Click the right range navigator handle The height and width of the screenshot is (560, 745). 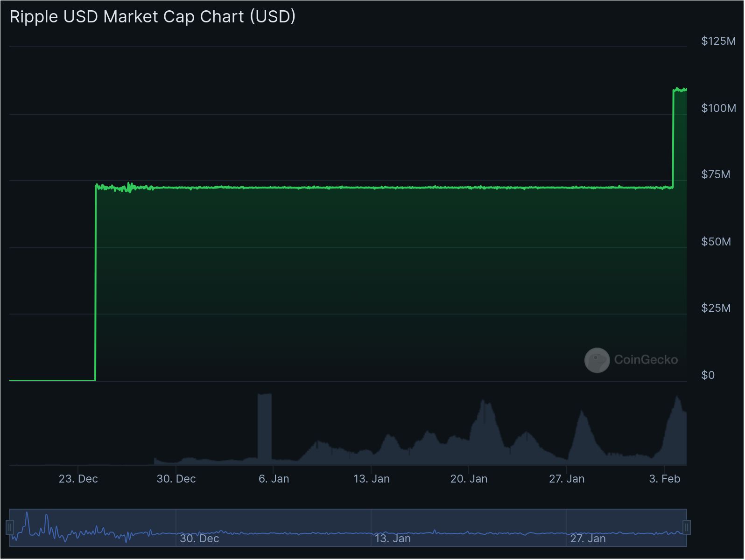[x=687, y=528]
